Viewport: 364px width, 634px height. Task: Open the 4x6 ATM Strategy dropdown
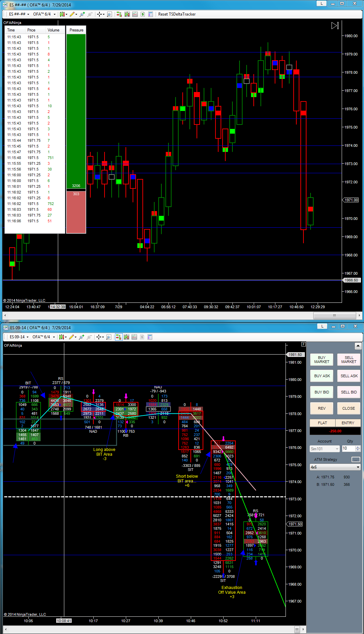click(335, 467)
